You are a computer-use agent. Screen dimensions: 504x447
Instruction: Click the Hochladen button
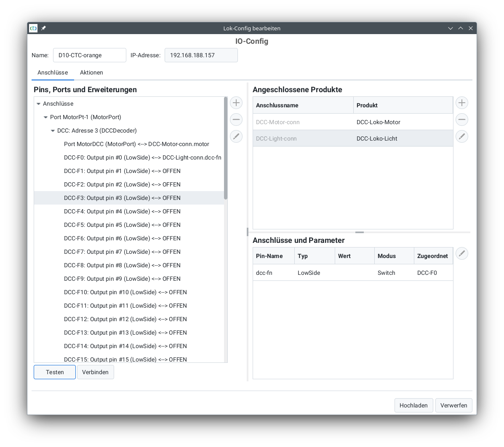point(413,405)
